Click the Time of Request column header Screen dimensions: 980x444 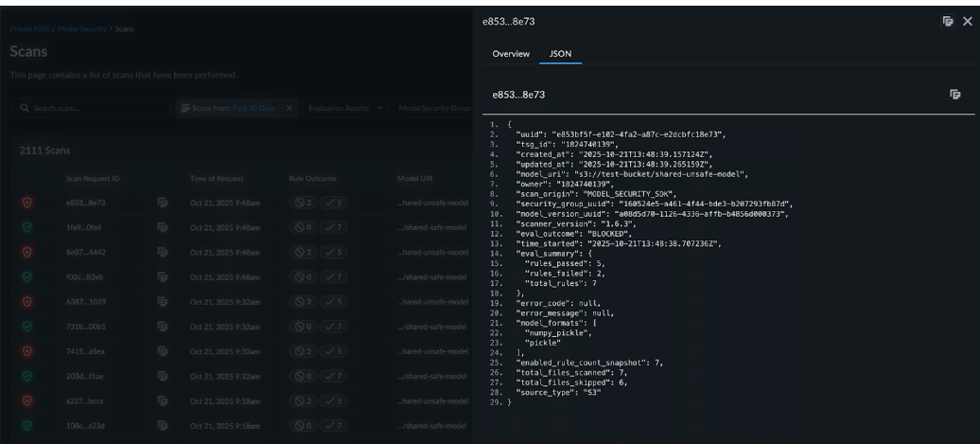coord(219,178)
